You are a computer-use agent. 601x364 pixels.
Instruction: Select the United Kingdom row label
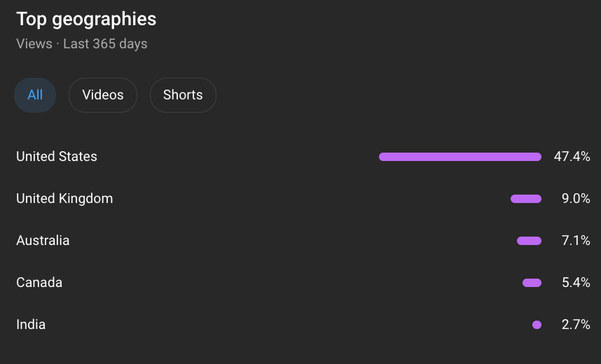coord(64,199)
